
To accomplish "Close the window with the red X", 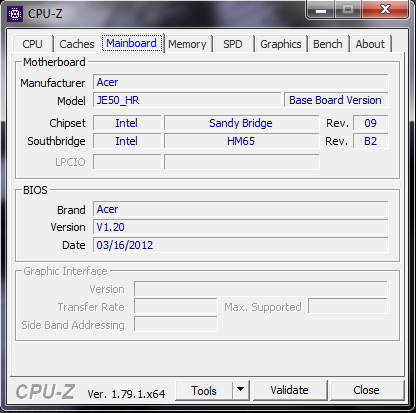I will pos(385,10).
